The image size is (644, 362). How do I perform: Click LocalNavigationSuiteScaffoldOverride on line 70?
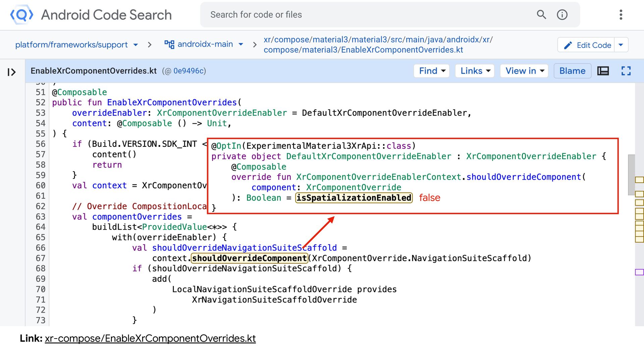[262, 289]
